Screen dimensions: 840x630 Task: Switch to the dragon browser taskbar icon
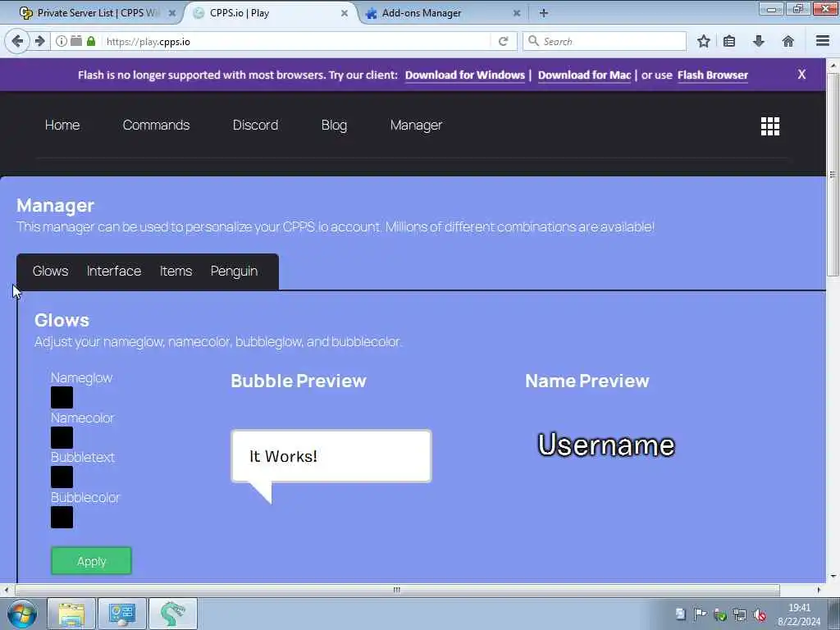click(x=172, y=614)
